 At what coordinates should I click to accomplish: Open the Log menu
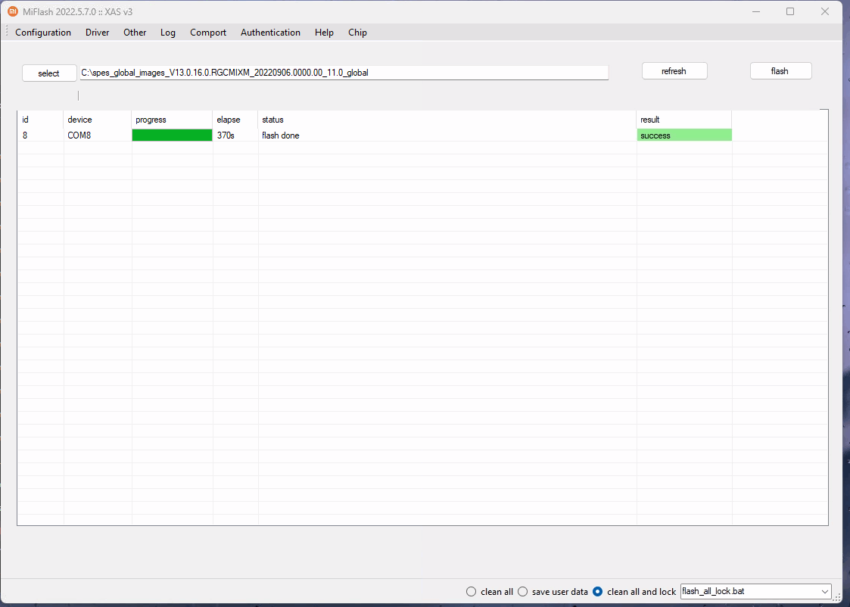(168, 32)
